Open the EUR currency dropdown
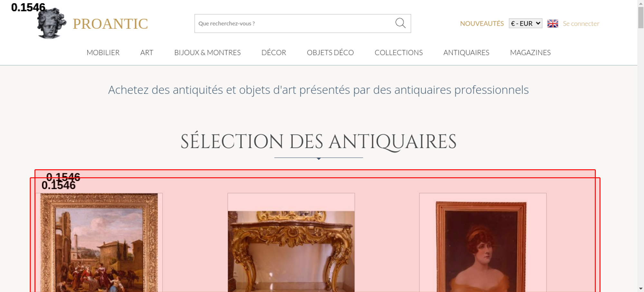Screen dimensions: 644x292 [526, 23]
